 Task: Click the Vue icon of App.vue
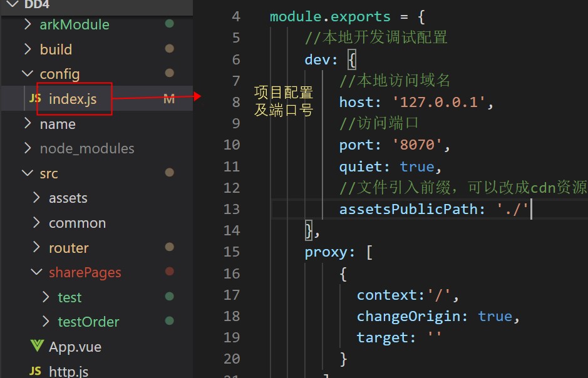37,346
